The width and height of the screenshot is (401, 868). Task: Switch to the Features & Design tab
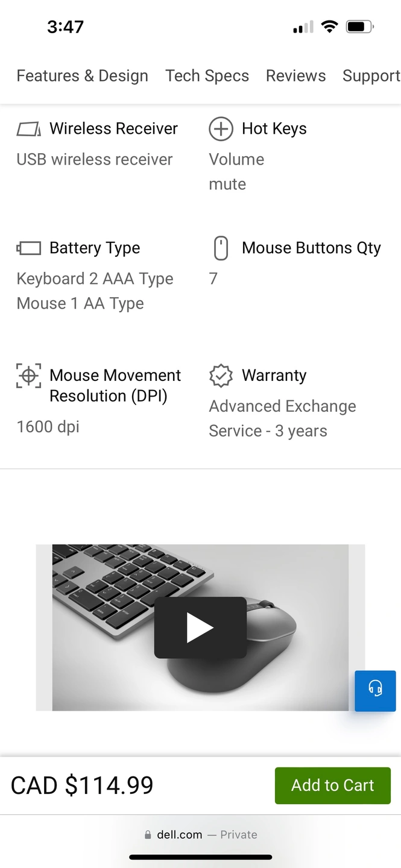coord(82,76)
